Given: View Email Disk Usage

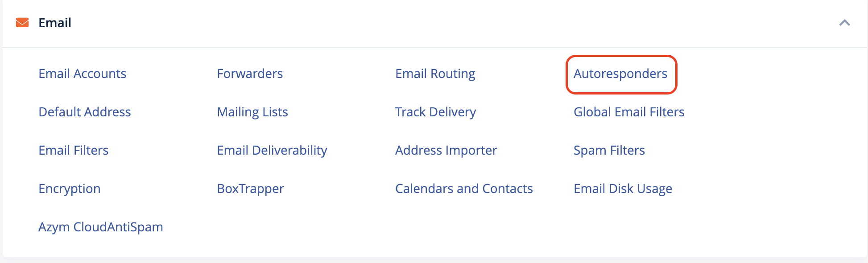Looking at the screenshot, I should click(x=623, y=189).
